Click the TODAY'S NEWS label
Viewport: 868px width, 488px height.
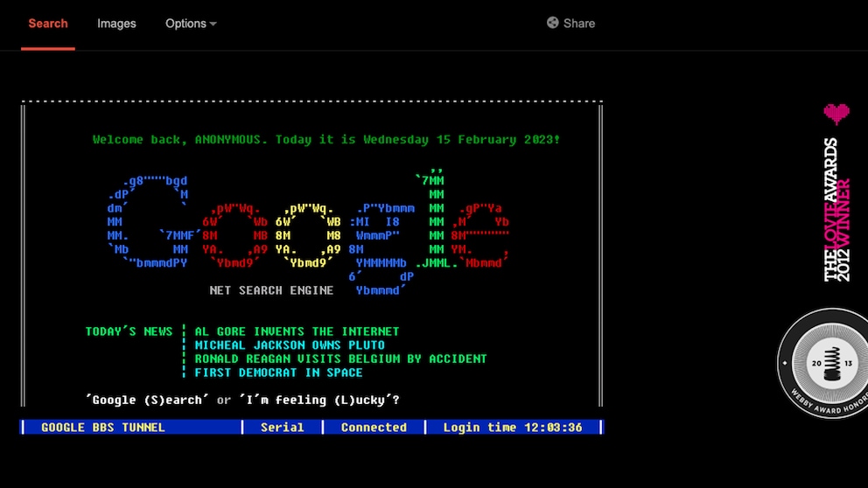(129, 331)
